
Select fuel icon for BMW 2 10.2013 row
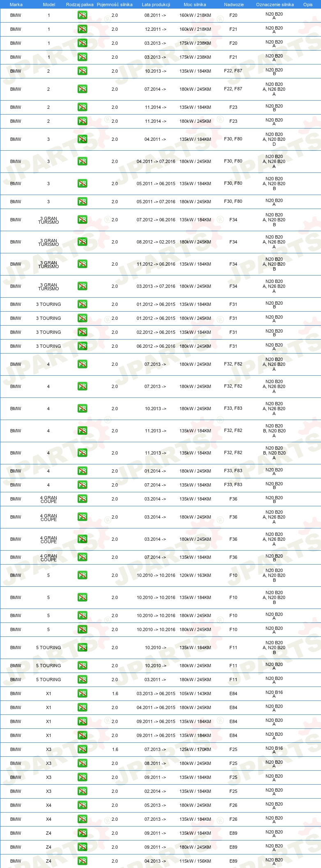[x=82, y=71]
